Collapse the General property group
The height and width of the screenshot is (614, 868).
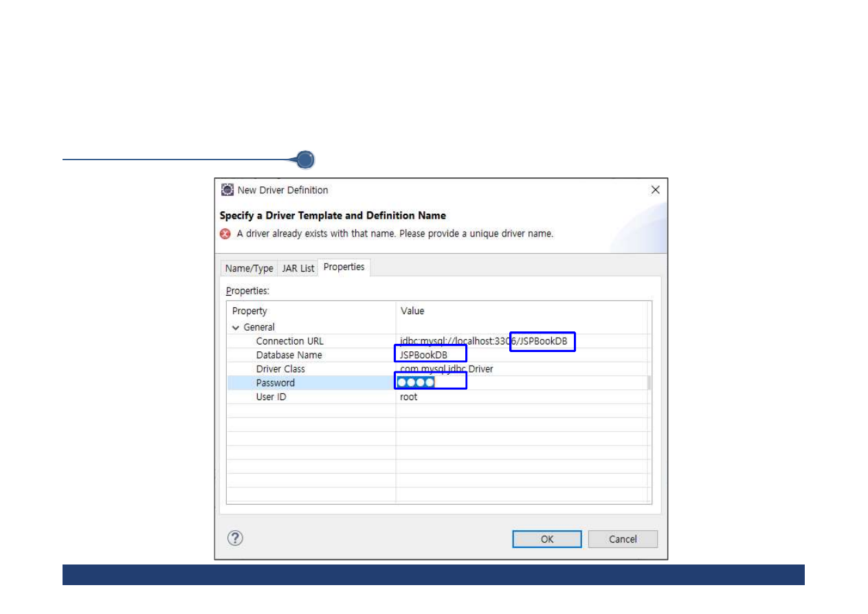click(236, 328)
